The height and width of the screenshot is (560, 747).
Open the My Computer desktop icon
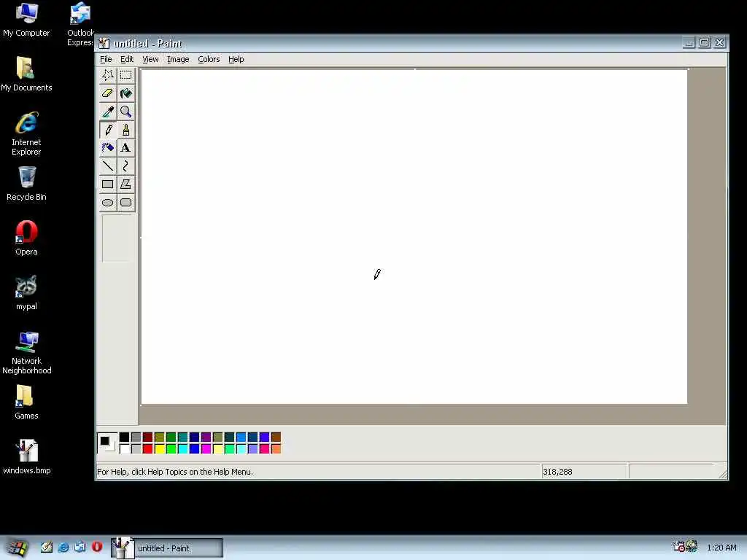[26, 20]
